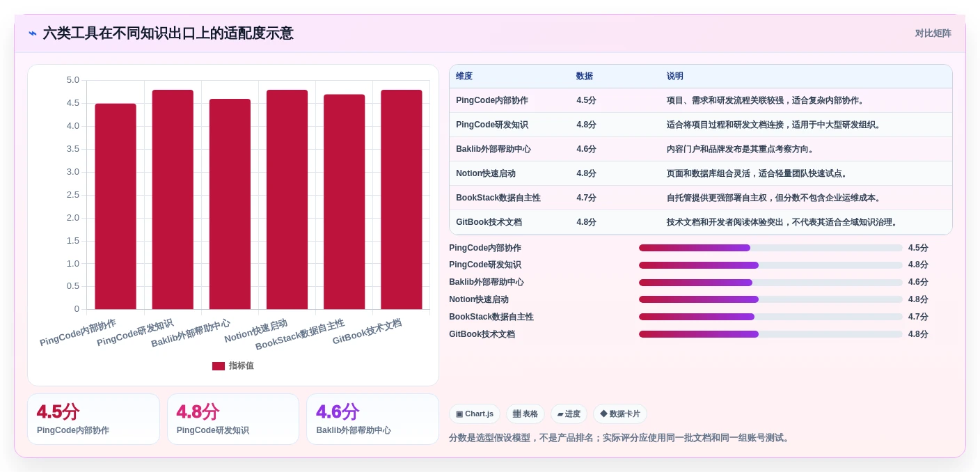Click the BookStack数据自主性 progress bar

770,317
